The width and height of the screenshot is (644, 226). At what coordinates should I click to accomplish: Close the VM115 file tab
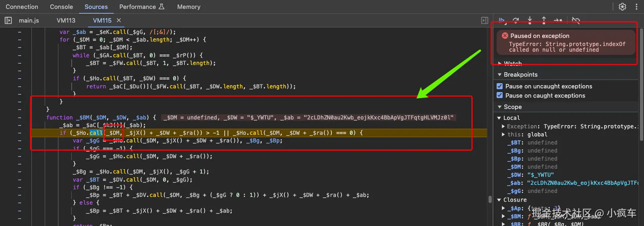pyautogui.click(x=119, y=20)
